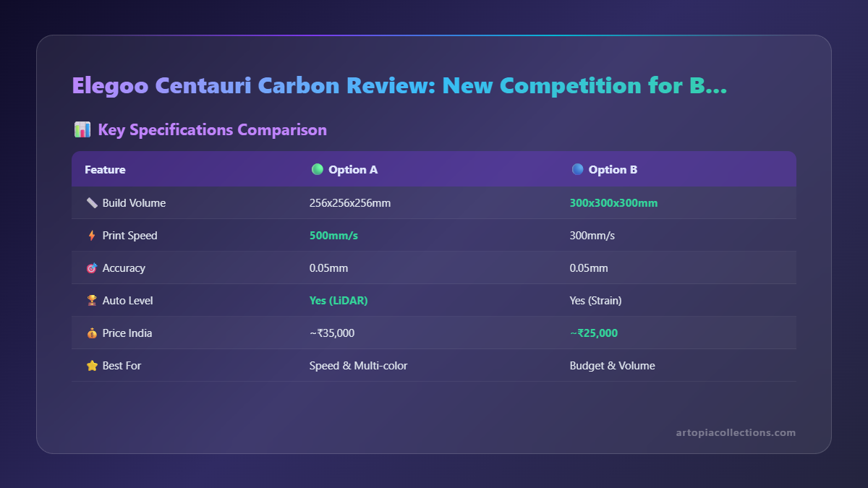Click the Key Specifications Comparison heading
868x488 pixels.
[213, 129]
